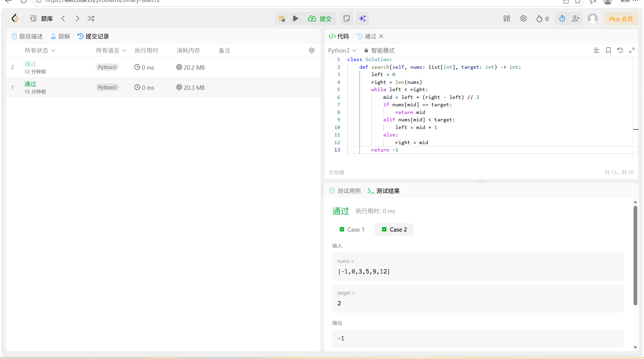Click Python3 tag on submission 1
This screenshot has width=644, height=359.
click(x=107, y=87)
